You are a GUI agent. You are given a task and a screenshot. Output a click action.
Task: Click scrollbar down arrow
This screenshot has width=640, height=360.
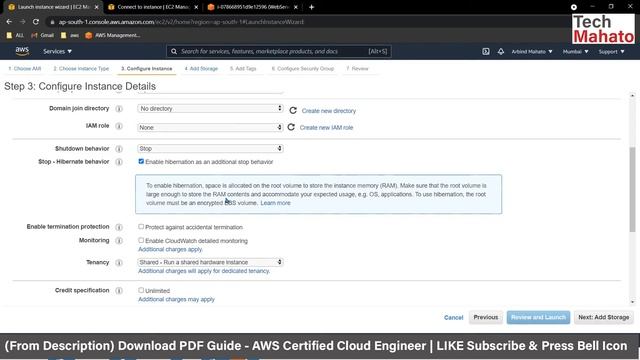[x=632, y=302]
